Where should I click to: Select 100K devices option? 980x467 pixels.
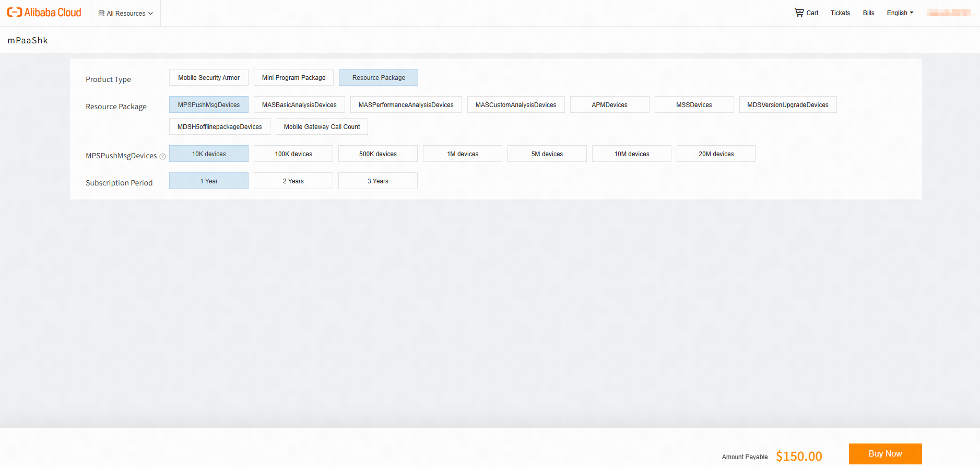293,154
